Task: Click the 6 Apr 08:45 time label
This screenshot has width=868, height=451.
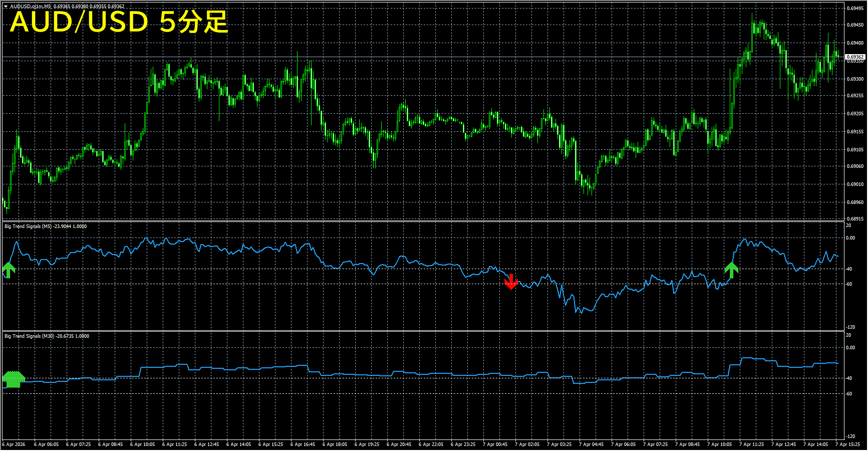Action: point(110,444)
